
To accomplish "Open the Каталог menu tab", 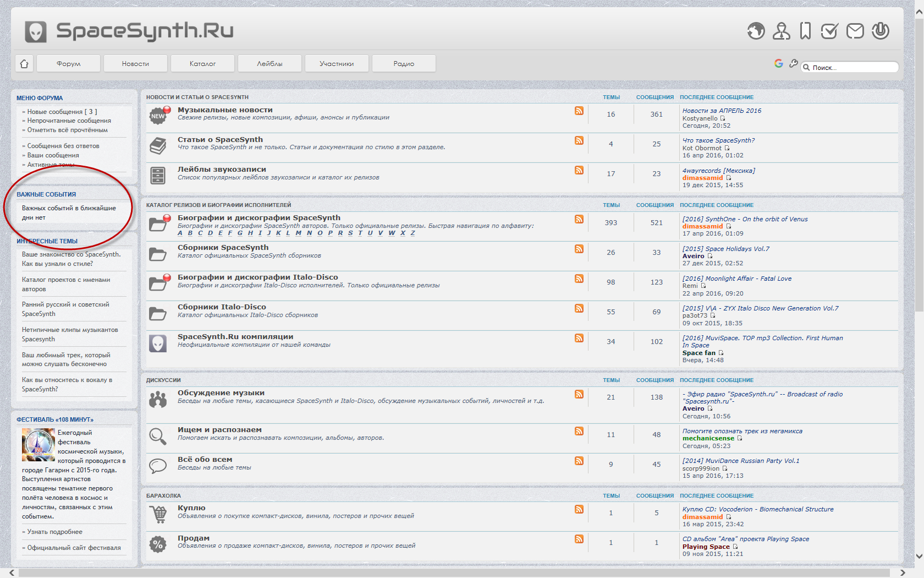I will [203, 63].
